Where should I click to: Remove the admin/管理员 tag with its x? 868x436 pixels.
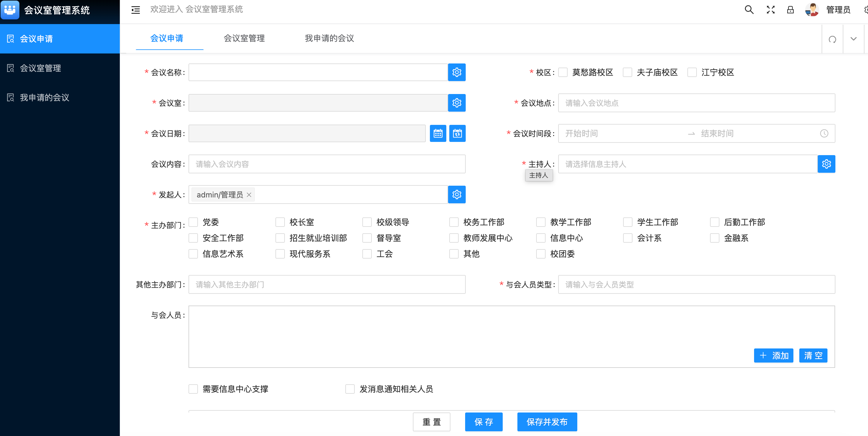point(249,195)
